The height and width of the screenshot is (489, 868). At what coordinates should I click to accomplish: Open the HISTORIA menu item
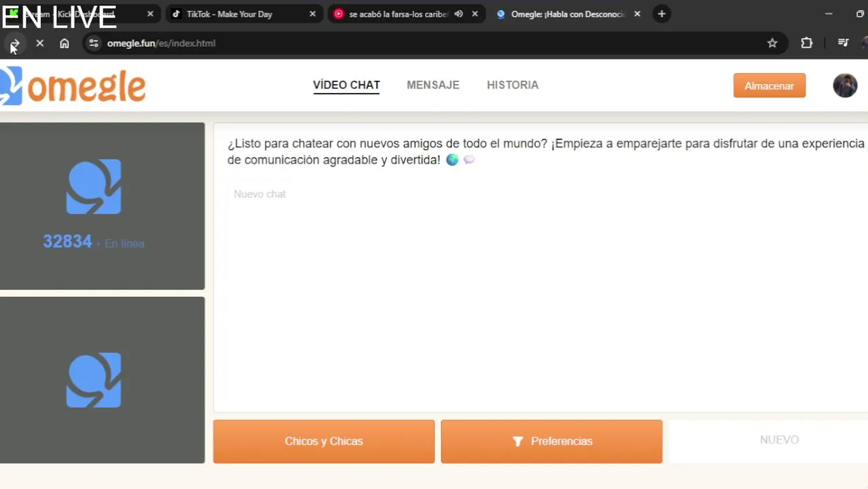[x=513, y=85]
